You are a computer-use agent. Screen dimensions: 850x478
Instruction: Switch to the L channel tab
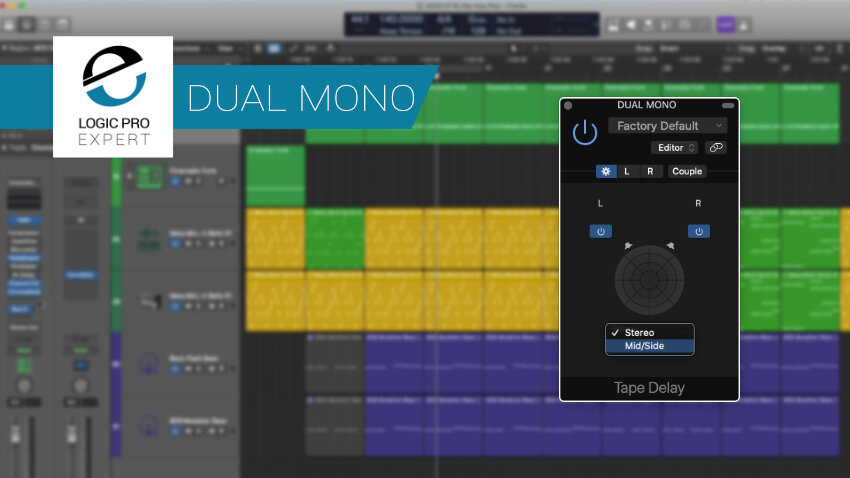pos(627,171)
